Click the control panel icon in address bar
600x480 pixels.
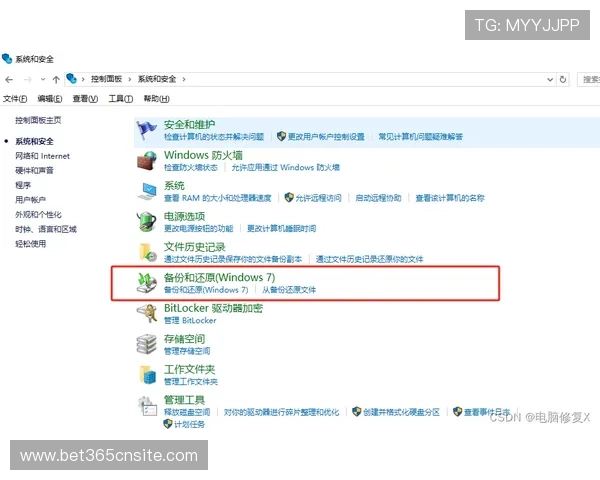[x=72, y=79]
